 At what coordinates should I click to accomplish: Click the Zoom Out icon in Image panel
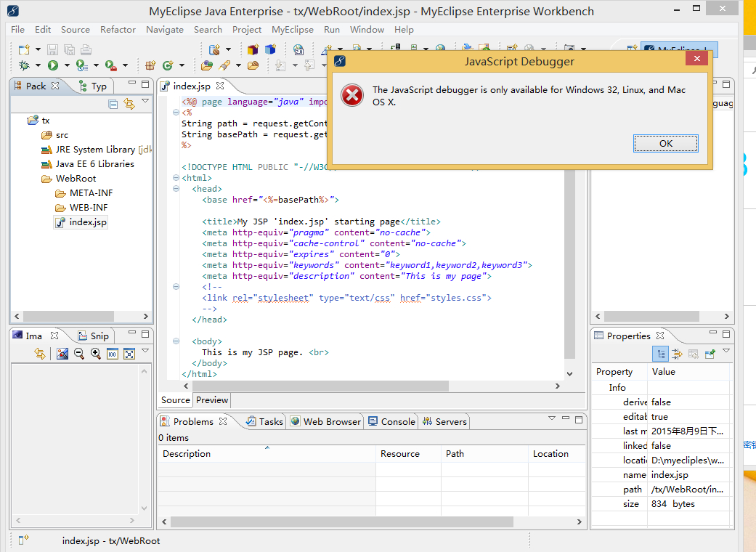point(78,354)
